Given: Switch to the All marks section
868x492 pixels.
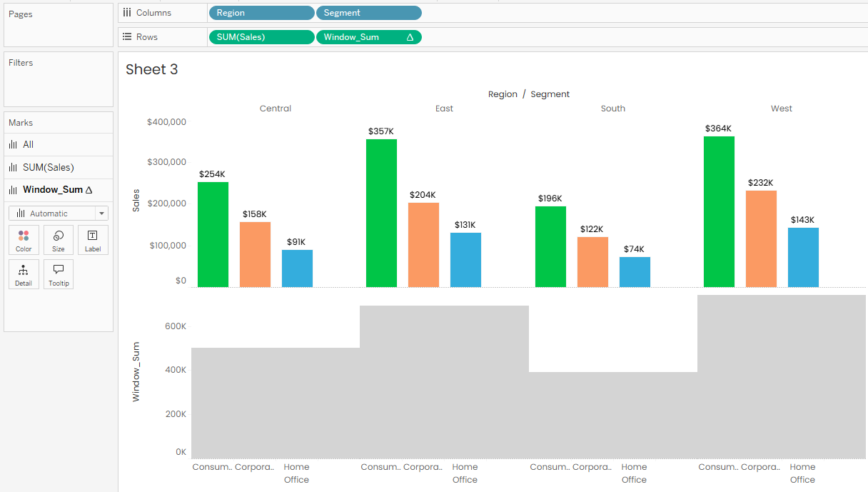Looking at the screenshot, I should (x=29, y=144).
